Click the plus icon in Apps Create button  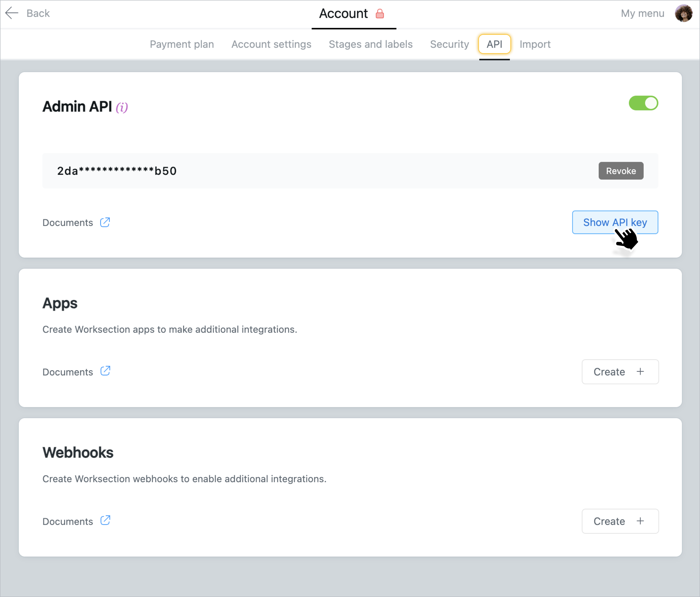pos(640,371)
